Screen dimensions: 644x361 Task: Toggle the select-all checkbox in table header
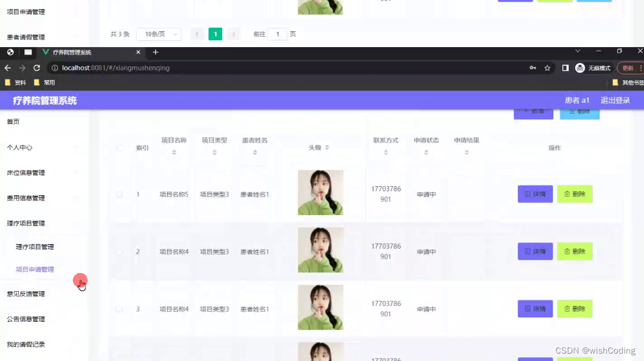[x=119, y=148]
